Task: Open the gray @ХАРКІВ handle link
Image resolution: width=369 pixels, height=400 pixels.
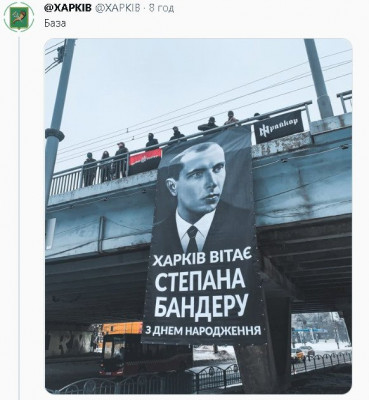Action: pos(118,8)
